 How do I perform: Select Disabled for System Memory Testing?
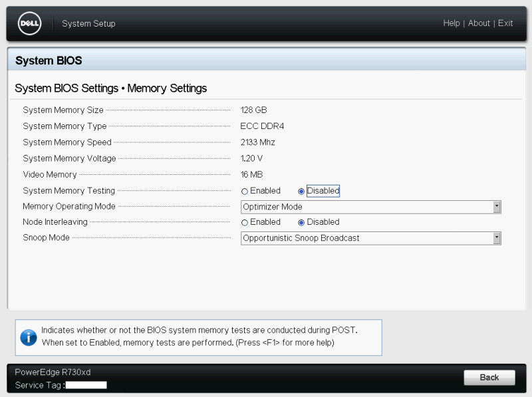301,192
